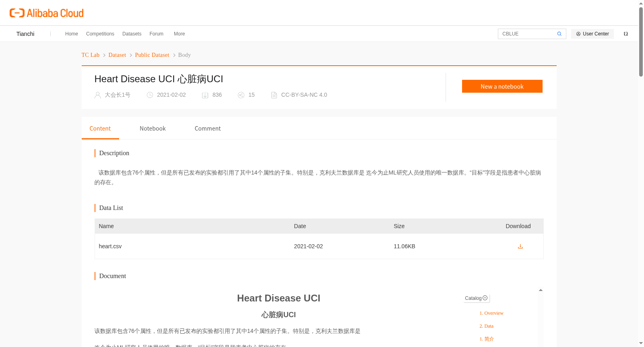
Task: Click the document scroll up arrow
Action: pos(541,290)
